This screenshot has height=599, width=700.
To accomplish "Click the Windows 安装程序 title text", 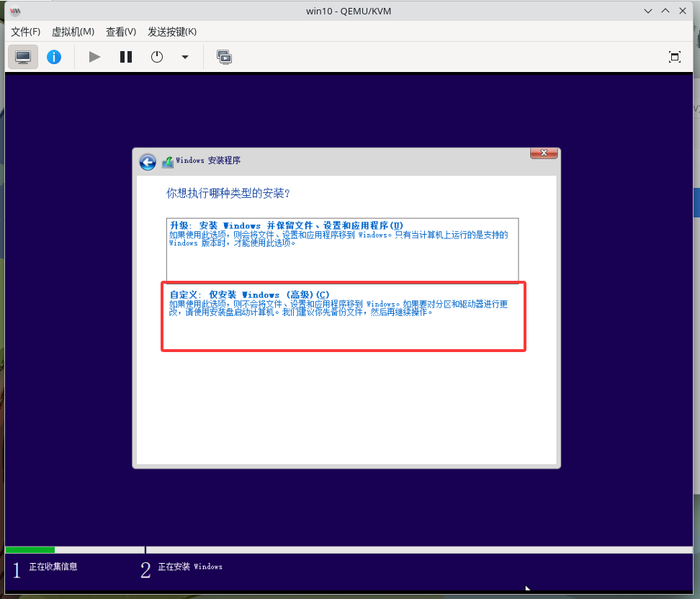I will coord(208,161).
